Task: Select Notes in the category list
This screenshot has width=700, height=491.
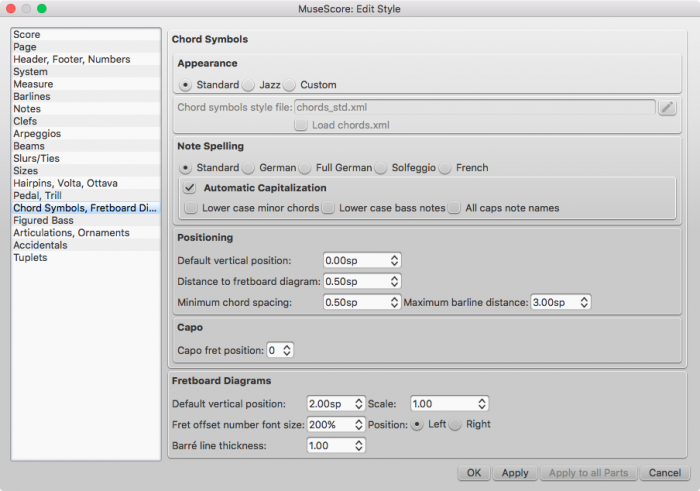Action: (x=86, y=109)
